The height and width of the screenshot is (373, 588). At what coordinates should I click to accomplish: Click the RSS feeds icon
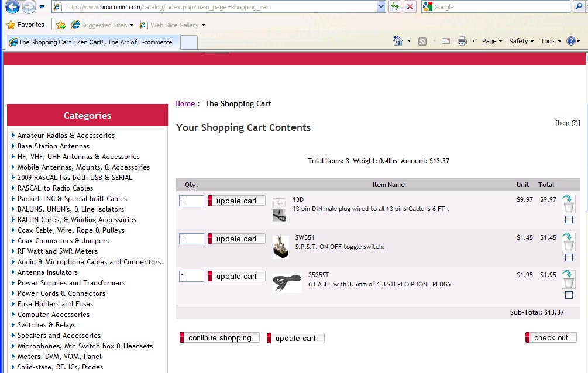(x=422, y=42)
